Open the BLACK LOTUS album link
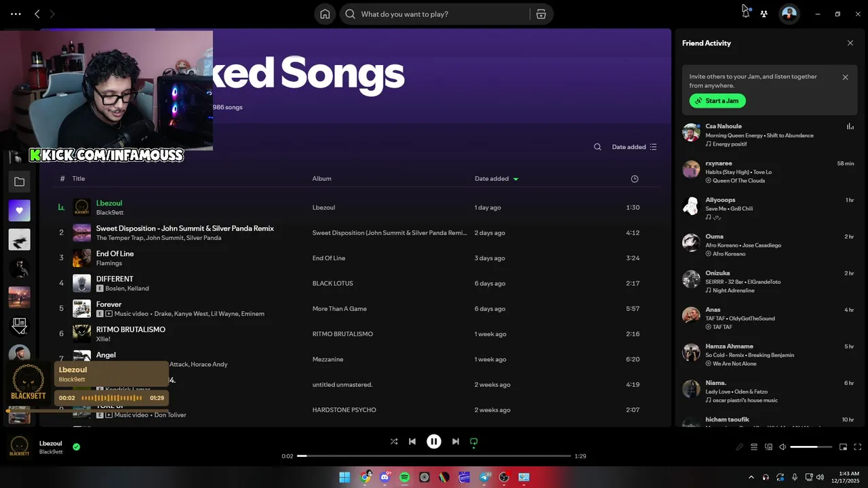The image size is (868, 488). click(332, 283)
